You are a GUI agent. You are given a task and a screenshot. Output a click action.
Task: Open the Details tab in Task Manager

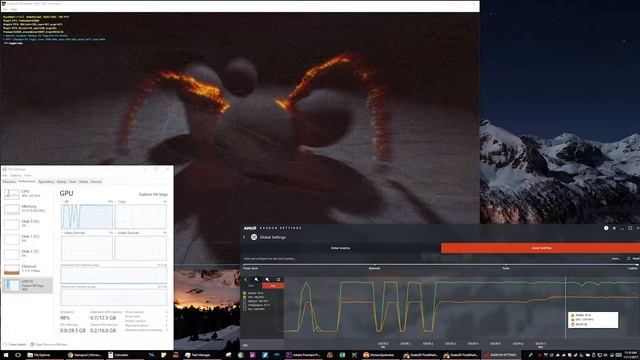coord(84,182)
